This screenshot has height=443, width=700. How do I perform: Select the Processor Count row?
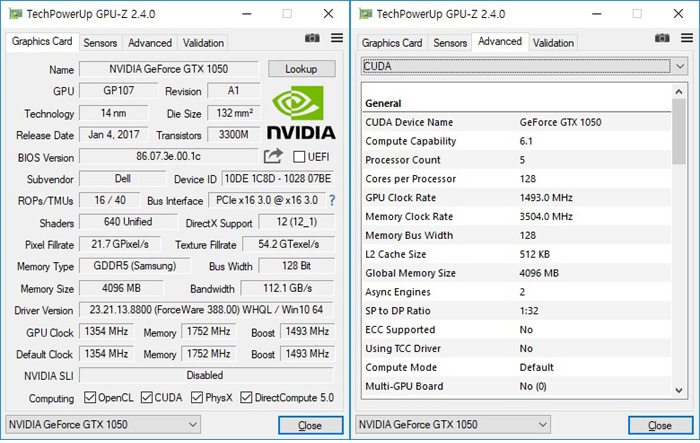click(x=516, y=160)
